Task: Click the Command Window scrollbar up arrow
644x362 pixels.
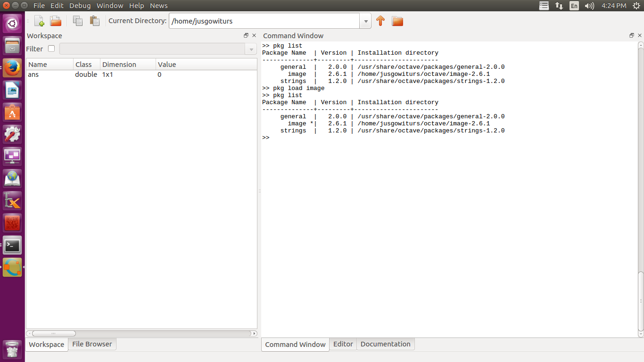Action: click(641, 45)
